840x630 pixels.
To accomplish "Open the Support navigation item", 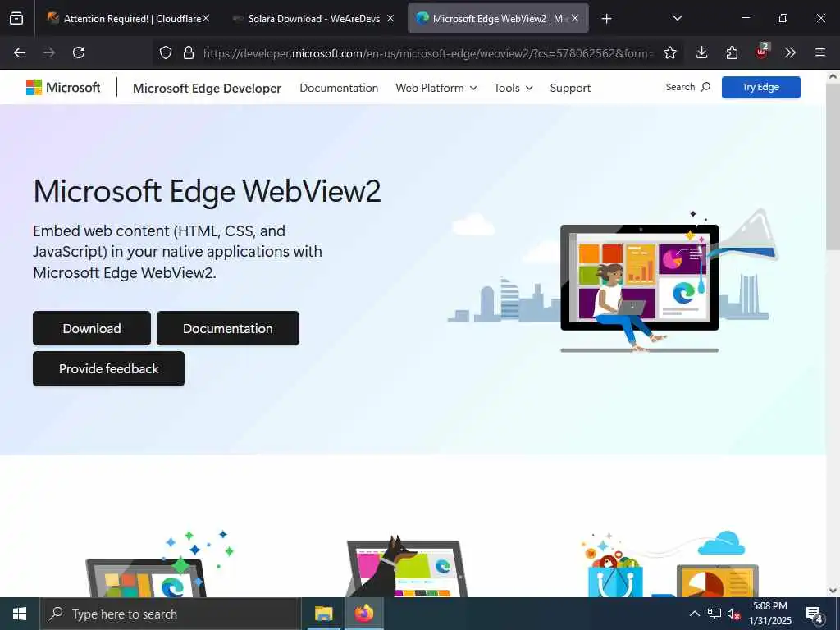I will click(x=570, y=88).
